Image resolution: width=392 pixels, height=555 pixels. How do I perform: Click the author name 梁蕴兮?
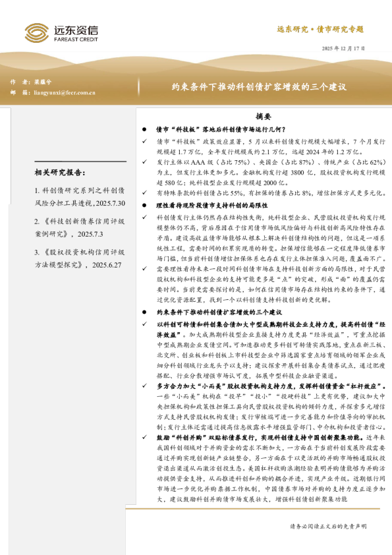(43, 82)
